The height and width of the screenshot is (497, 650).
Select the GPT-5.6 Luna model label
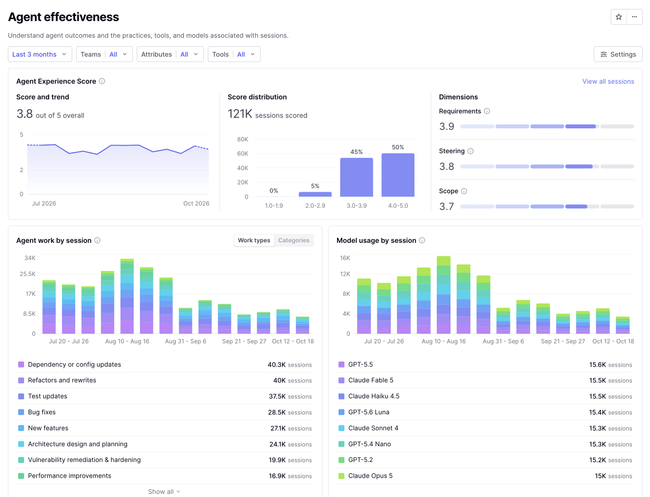[369, 412]
